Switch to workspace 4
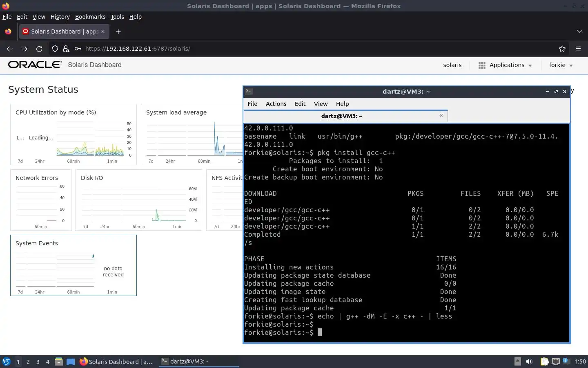The image size is (588, 368). (x=47, y=361)
